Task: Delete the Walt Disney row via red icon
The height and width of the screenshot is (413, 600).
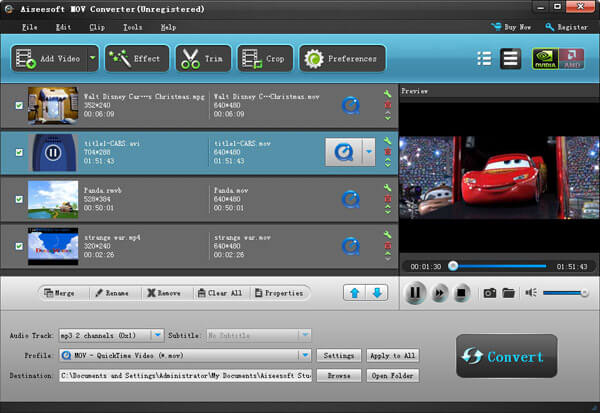Action: click(x=388, y=104)
